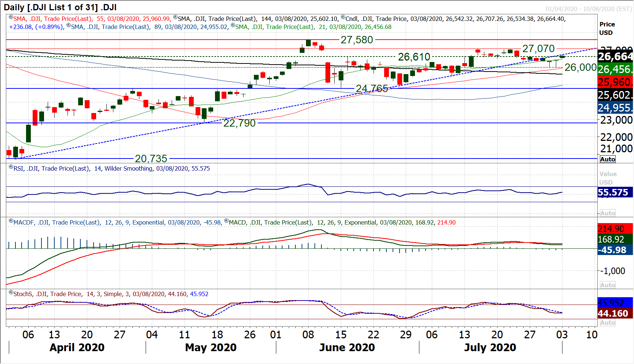634x364 pixels.
Task: Select the SMA 21 legend text reading 26,456.68
Action: pos(313,27)
